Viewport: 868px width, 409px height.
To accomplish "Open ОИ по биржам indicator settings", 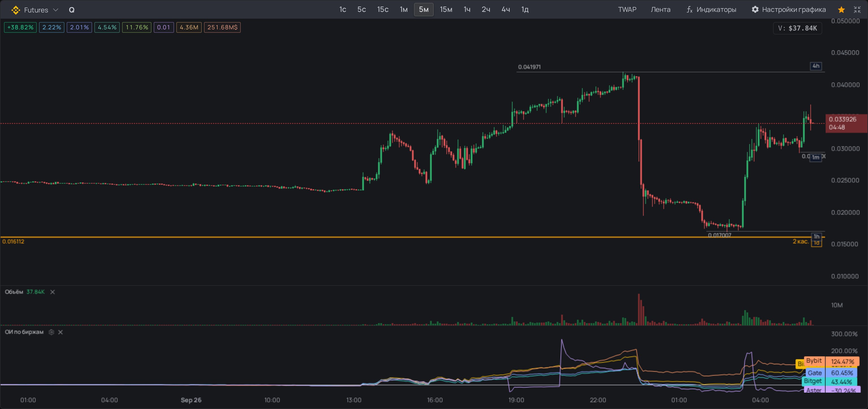I will [x=51, y=332].
